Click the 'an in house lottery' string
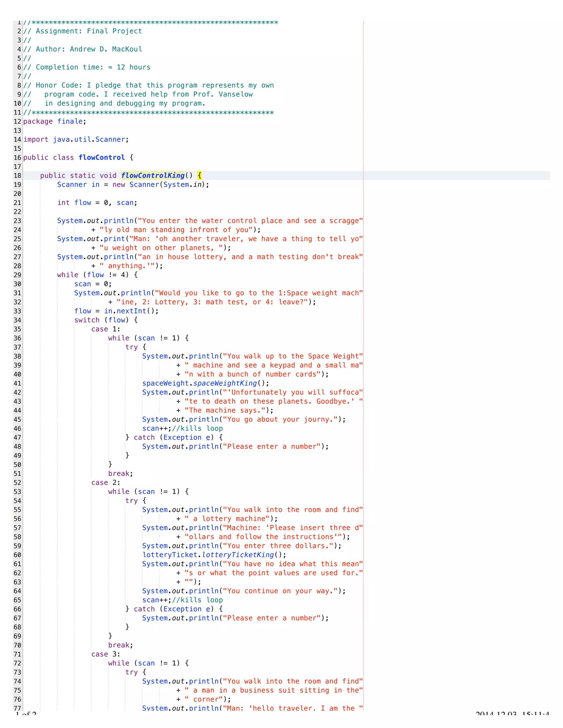 point(250,257)
